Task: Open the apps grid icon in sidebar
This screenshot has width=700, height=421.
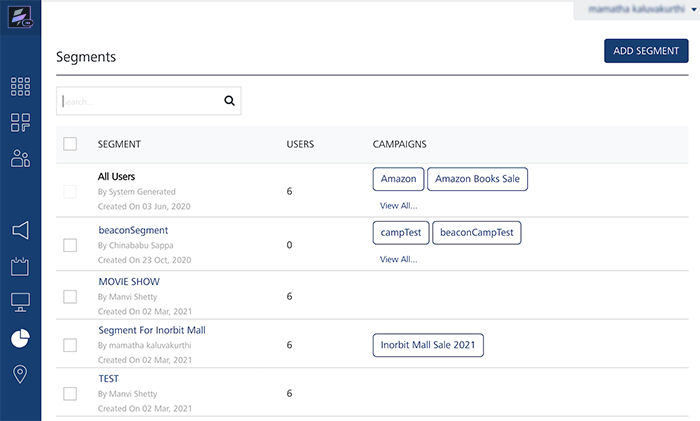Action: pyautogui.click(x=20, y=87)
